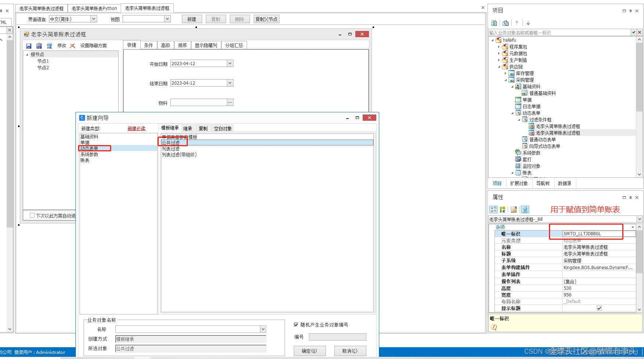Click the 老李头简单账表过滤框 form window icon
644x359 pixels.
[x=27, y=34]
